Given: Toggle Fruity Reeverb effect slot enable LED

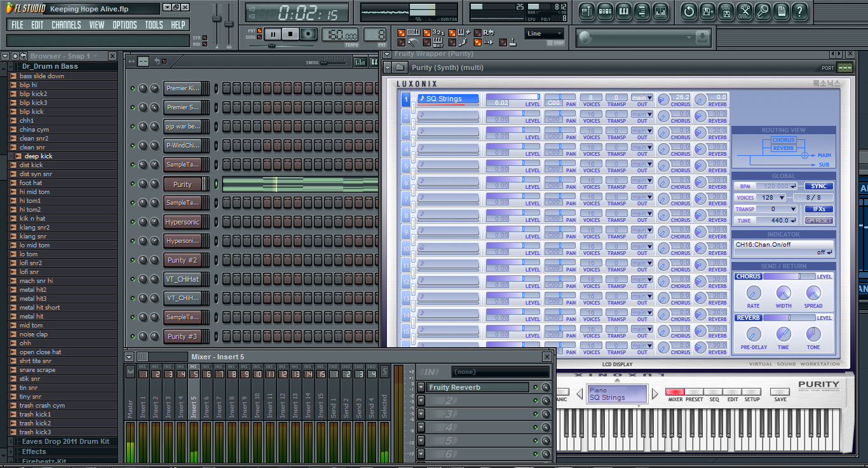Looking at the screenshot, I should coord(535,387).
